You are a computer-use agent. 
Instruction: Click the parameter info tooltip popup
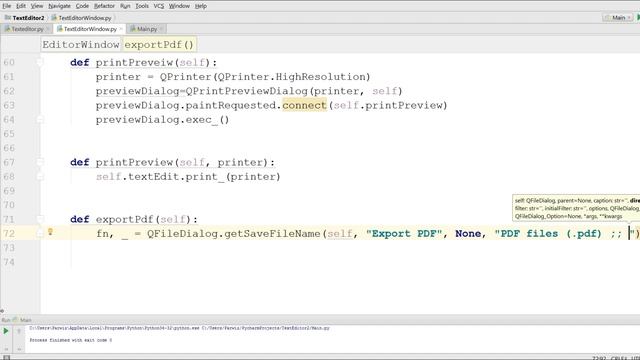(x=576, y=208)
